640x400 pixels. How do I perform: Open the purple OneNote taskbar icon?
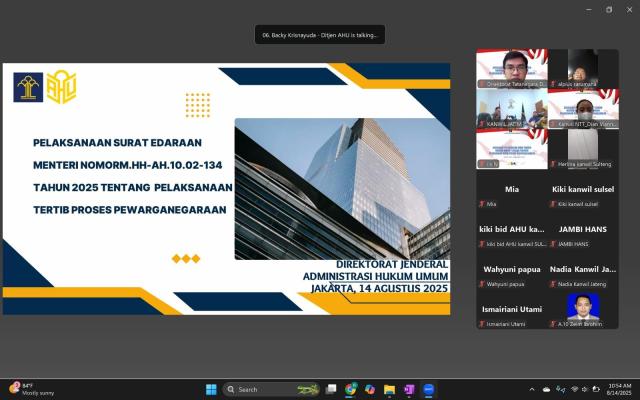(409, 389)
